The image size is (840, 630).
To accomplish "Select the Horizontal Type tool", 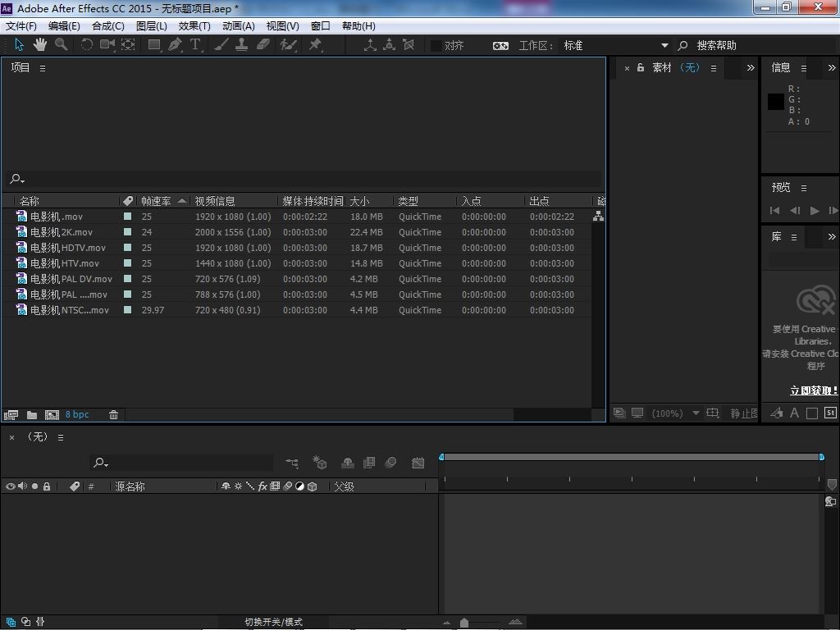I will point(195,45).
